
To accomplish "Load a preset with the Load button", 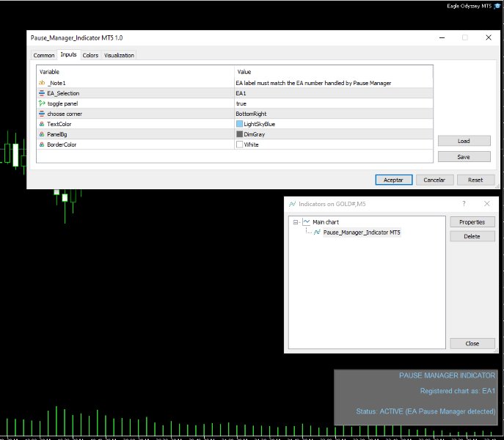I will coord(464,141).
